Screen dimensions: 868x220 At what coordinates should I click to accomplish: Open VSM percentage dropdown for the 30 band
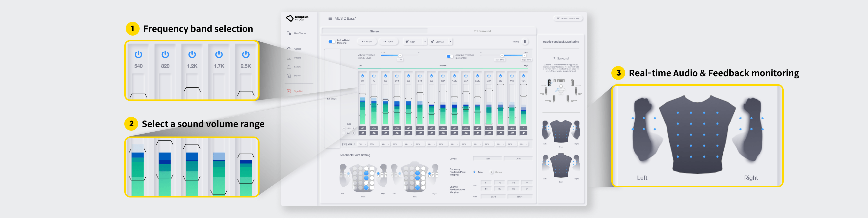(362, 144)
